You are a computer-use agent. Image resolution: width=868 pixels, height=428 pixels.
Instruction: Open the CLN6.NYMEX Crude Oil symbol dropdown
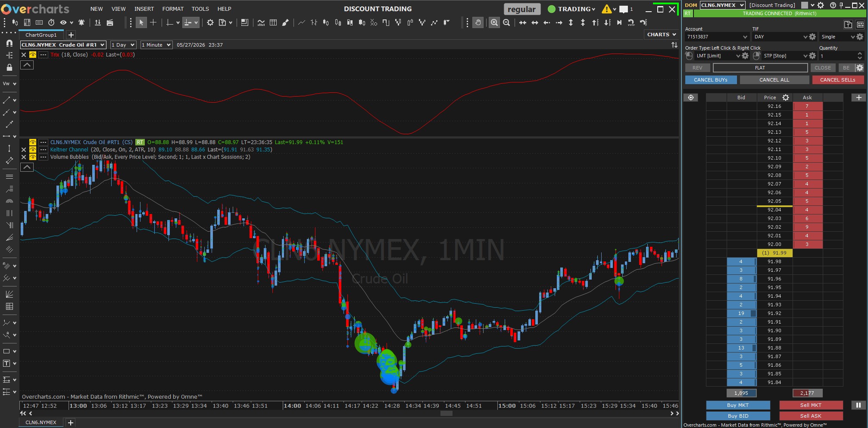tap(63, 45)
